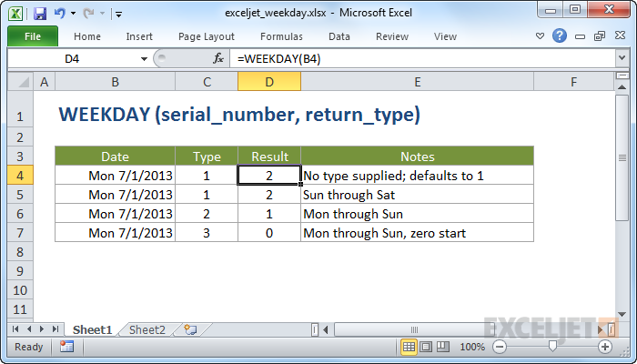The image size is (637, 364).
Task: Click the Result cell showing 0
Action: 269,233
